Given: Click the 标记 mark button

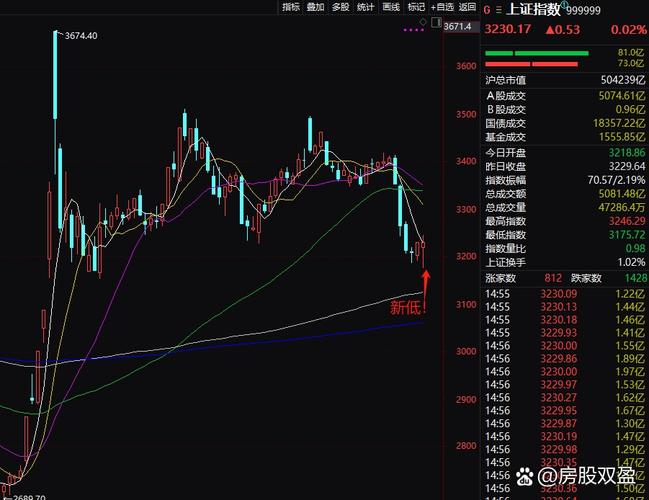Looking at the screenshot, I should pyautogui.click(x=416, y=6).
